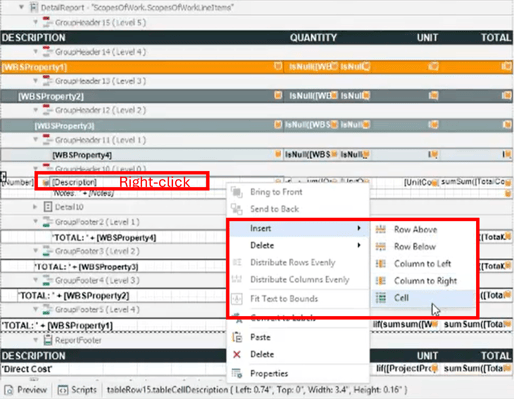This screenshot has width=514, height=399.
Task: Click the smart tag on WBSProperty2 cell
Action: (x=277, y=95)
